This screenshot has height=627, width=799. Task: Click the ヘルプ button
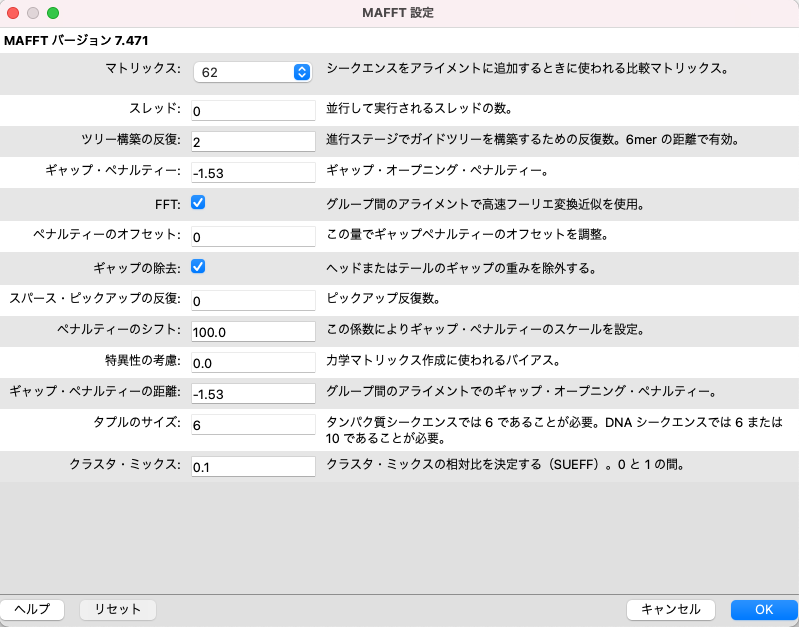32,609
